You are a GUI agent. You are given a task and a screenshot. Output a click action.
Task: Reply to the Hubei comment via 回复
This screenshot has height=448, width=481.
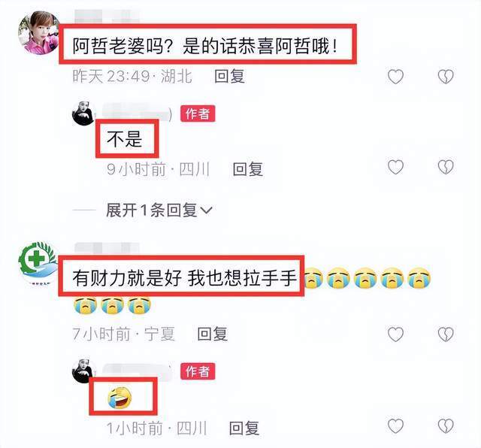(x=229, y=77)
